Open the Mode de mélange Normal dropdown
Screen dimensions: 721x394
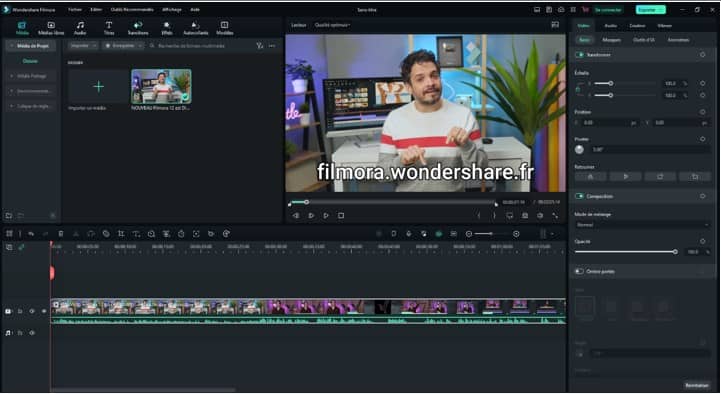(x=642, y=225)
